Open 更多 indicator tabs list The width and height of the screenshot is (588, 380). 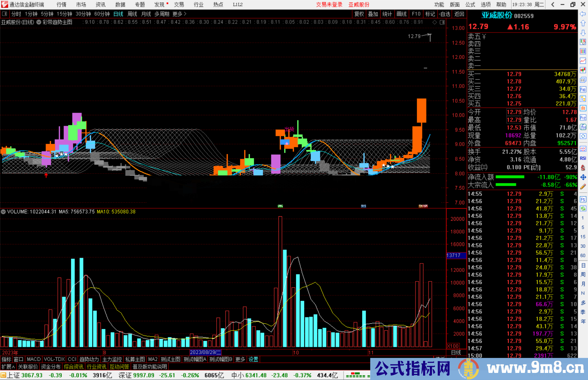(240, 359)
